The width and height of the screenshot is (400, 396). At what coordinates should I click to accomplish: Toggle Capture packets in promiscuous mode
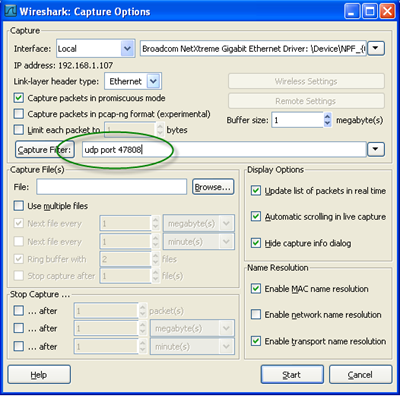(19, 98)
